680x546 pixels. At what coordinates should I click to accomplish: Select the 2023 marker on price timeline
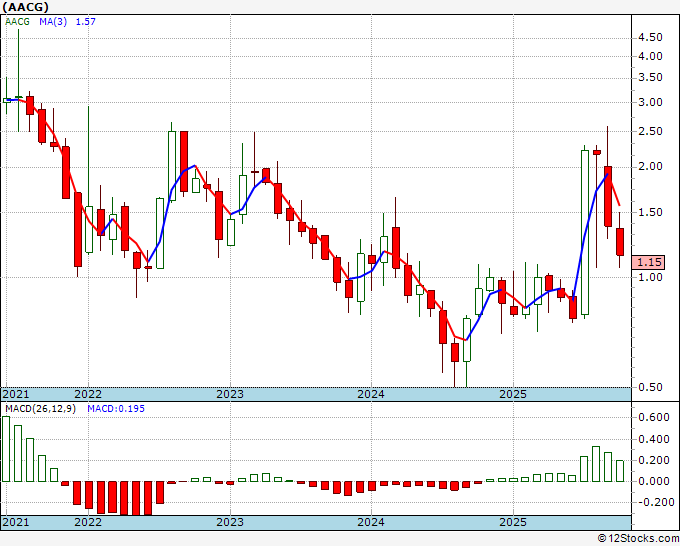[x=230, y=394]
